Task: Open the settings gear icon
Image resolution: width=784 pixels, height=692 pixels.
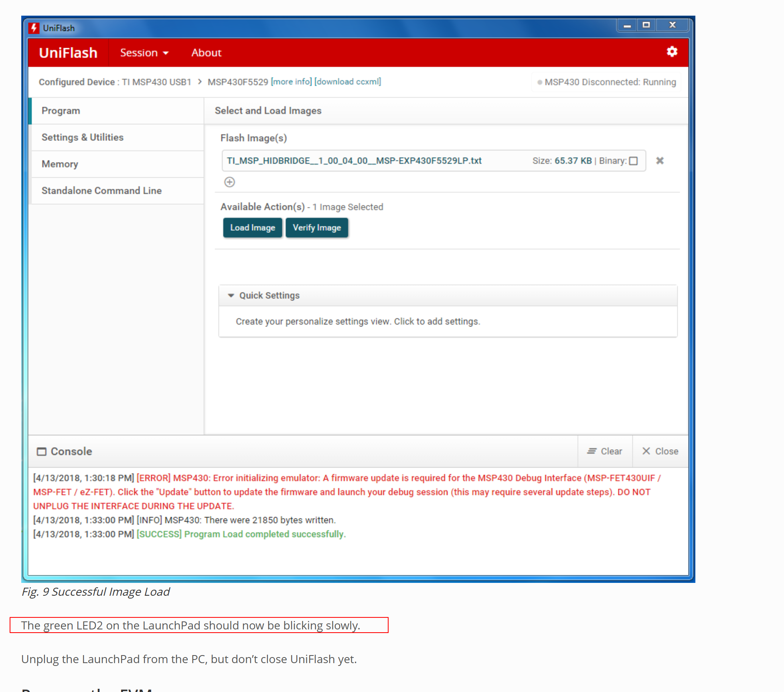Action: tap(672, 52)
